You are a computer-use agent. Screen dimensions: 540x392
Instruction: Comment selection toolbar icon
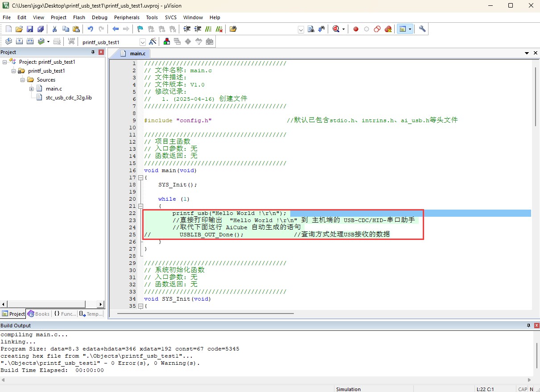208,29
